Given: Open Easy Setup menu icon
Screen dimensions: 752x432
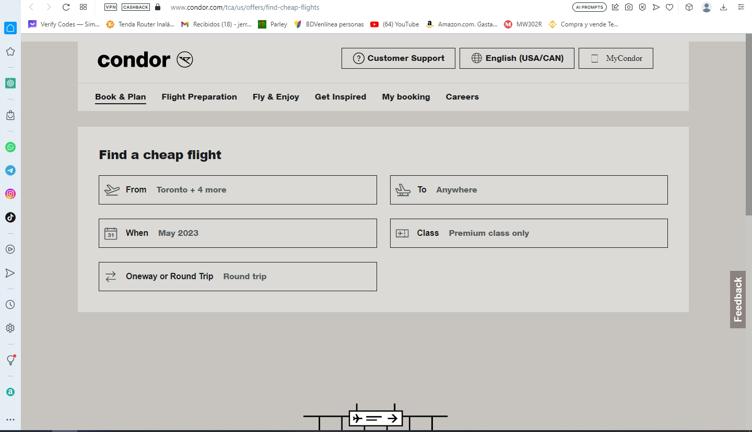Looking at the screenshot, I should tap(741, 7).
